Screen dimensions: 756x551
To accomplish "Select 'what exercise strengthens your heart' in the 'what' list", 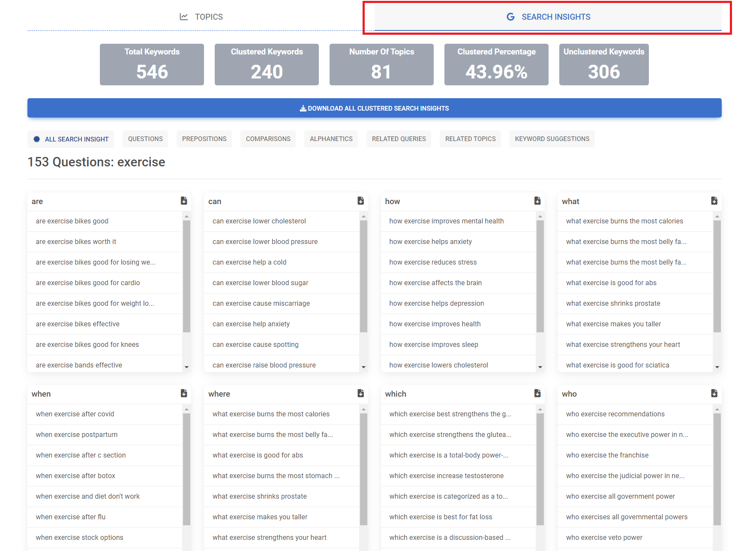I will click(635, 345).
